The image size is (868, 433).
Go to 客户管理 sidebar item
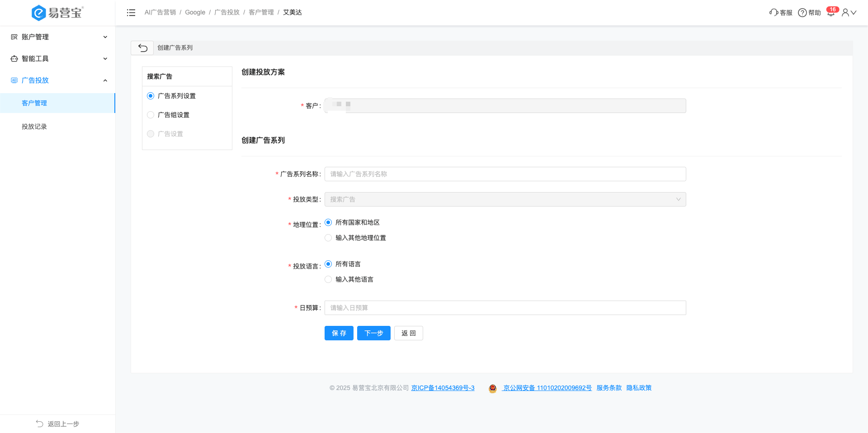pyautogui.click(x=34, y=103)
